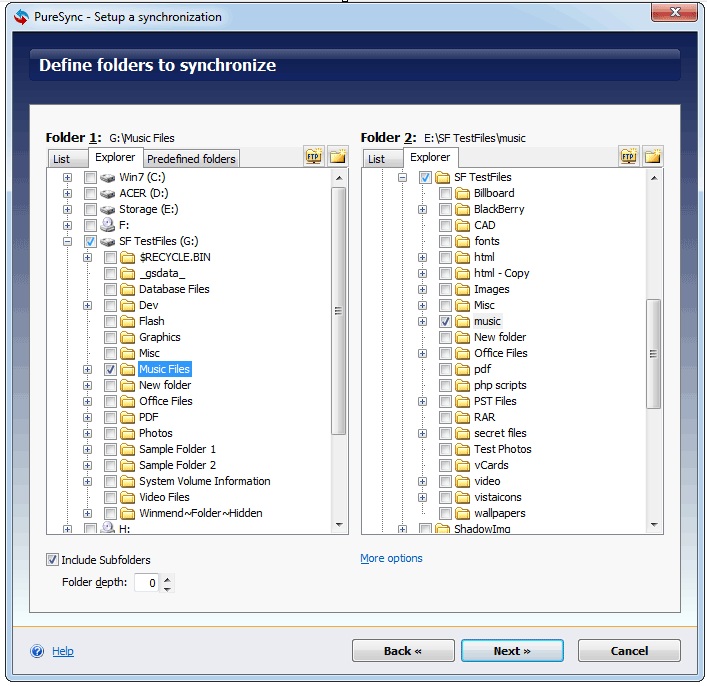
Task: Click the Win7 (C:) drive icon
Action: click(x=108, y=177)
